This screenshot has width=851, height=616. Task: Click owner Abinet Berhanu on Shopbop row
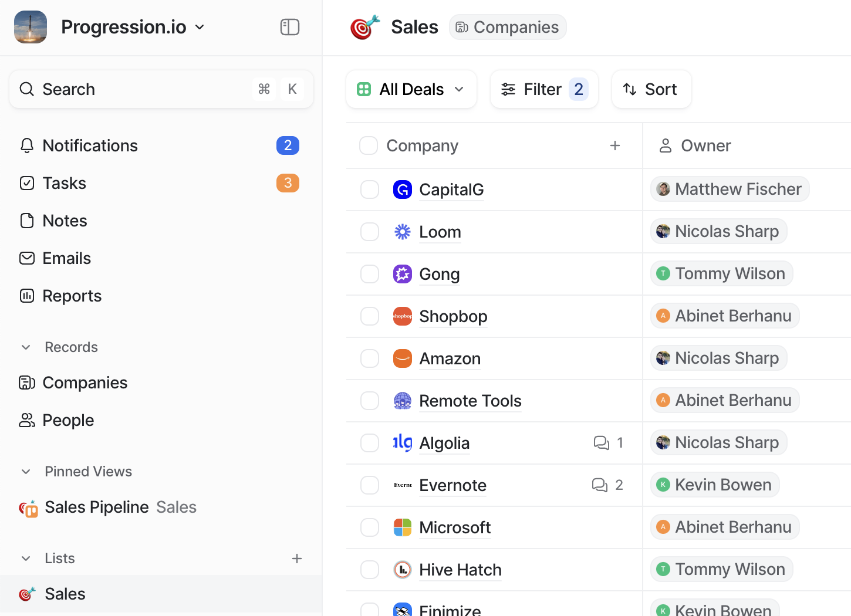(725, 316)
